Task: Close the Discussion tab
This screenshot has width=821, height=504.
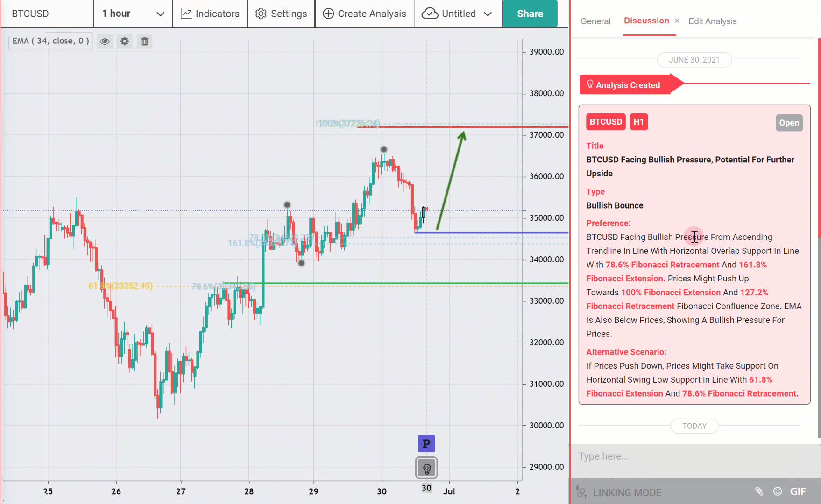Action: click(677, 21)
